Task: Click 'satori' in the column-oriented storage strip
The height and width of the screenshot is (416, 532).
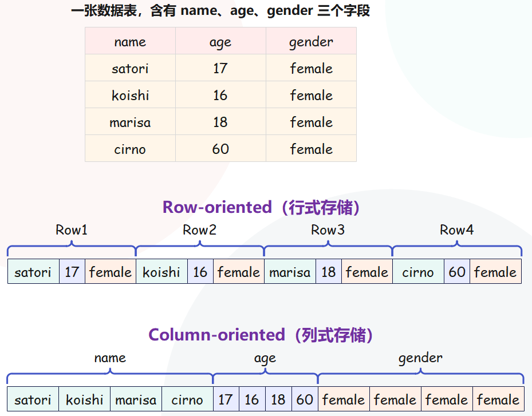Action: pyautogui.click(x=33, y=399)
